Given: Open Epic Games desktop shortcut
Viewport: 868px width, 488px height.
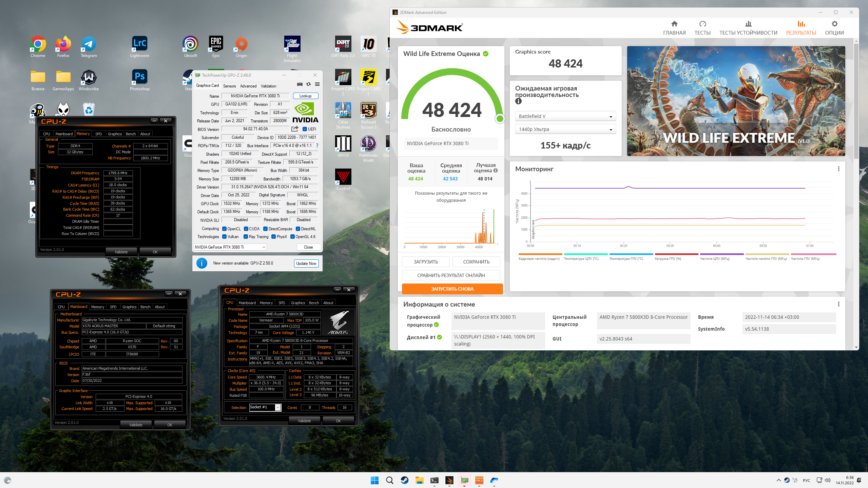Looking at the screenshot, I should pyautogui.click(x=216, y=47).
